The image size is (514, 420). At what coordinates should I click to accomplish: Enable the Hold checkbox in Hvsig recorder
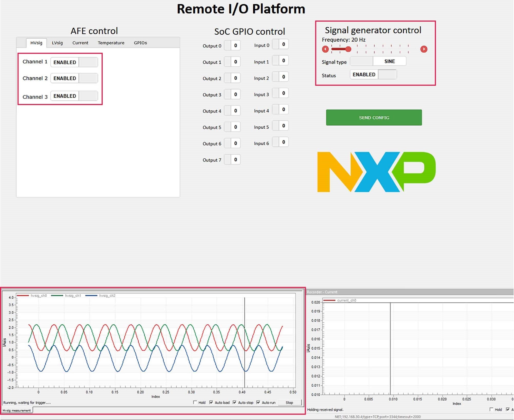point(195,402)
